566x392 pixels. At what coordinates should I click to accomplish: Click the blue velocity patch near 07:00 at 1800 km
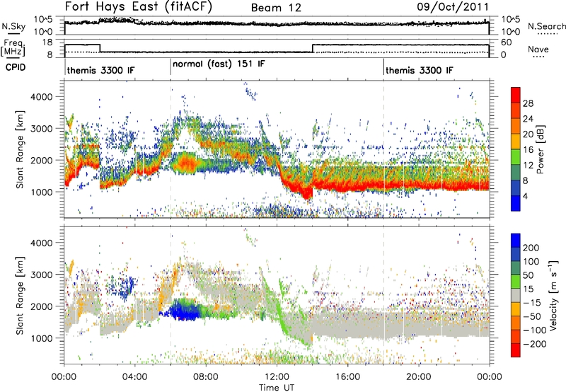184,311
